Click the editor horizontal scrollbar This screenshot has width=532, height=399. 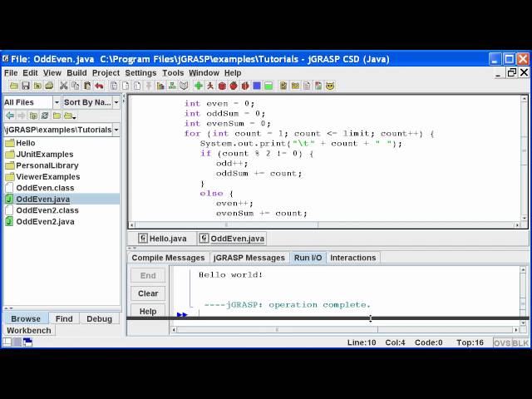click(x=324, y=224)
